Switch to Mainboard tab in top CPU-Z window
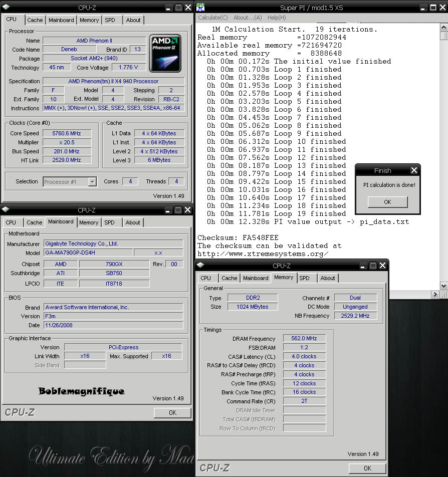 61,20
